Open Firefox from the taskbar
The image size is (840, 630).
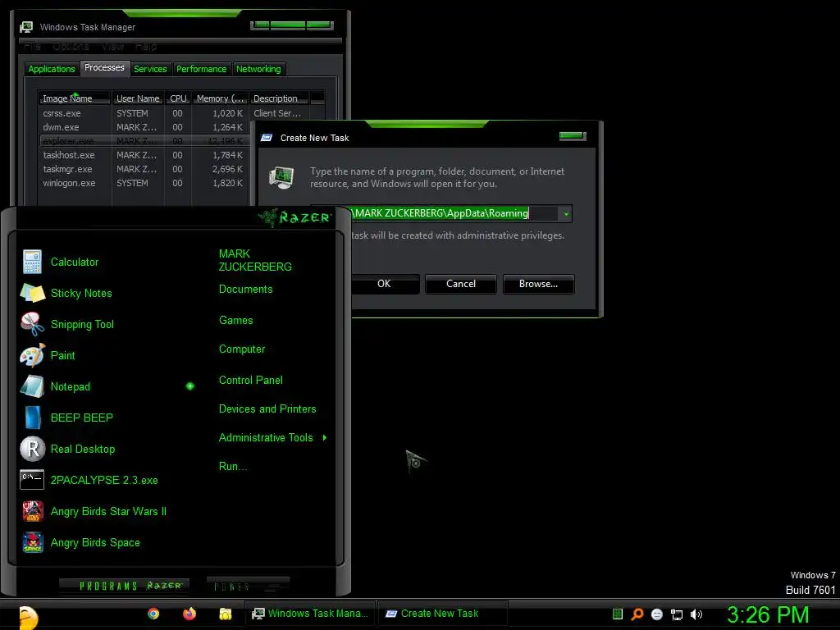point(189,614)
